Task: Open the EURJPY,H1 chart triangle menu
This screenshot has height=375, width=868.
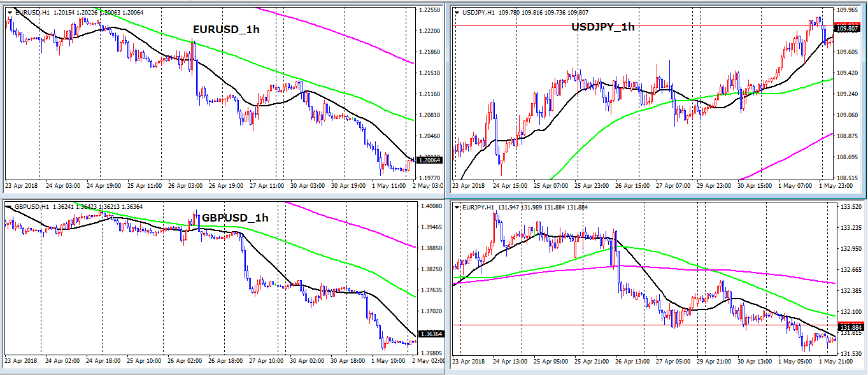Action: (x=457, y=206)
